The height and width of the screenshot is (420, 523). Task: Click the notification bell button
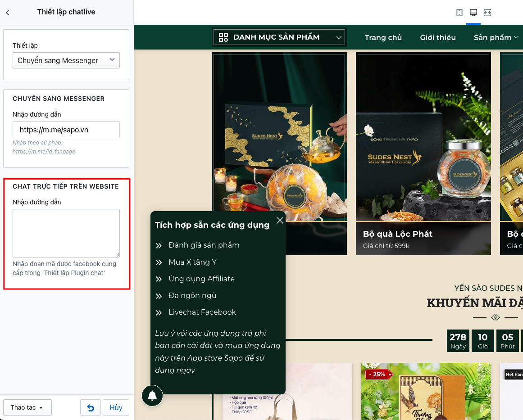(x=152, y=396)
